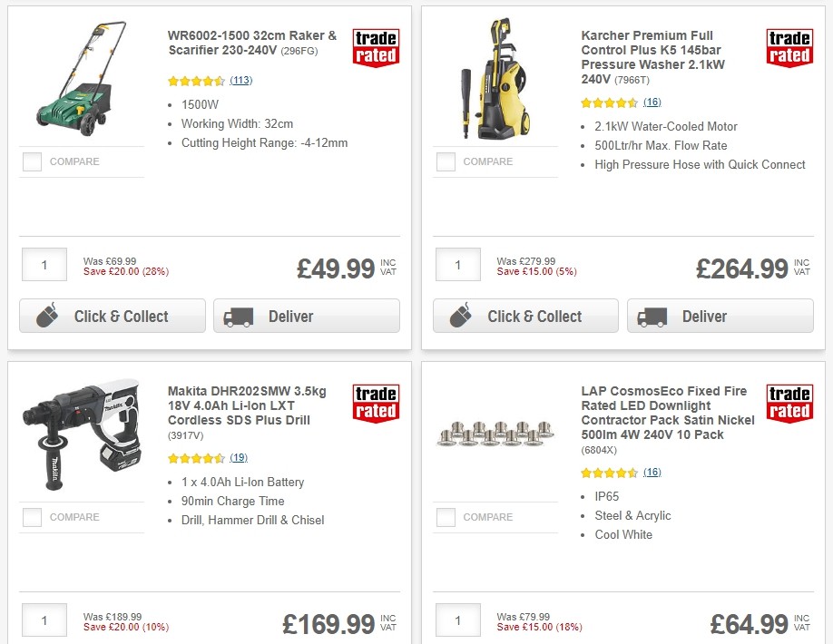This screenshot has height=644, width=833.
Task: Click the Trade Rated badge on WR6002 raker
Action: point(375,45)
